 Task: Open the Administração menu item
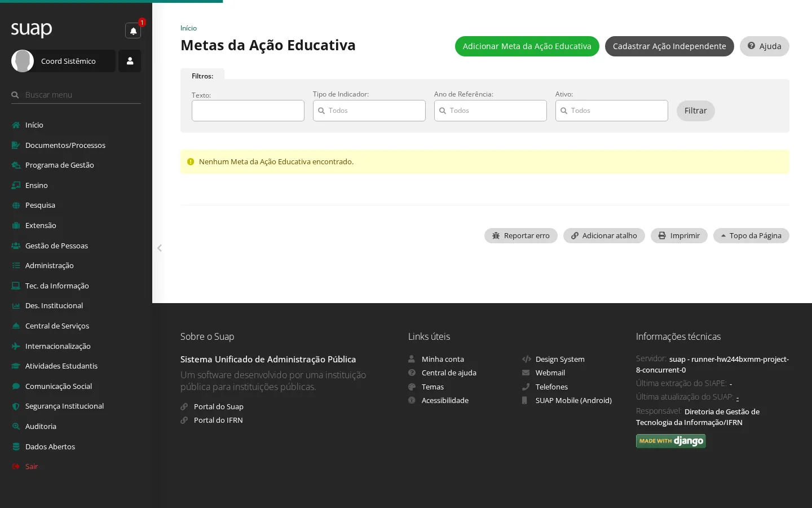pyautogui.click(x=76, y=265)
